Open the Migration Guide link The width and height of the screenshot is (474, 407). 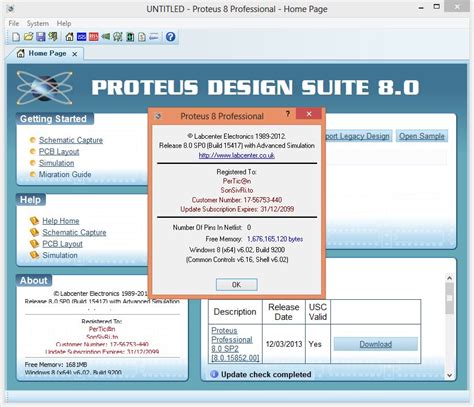pyautogui.click(x=65, y=174)
